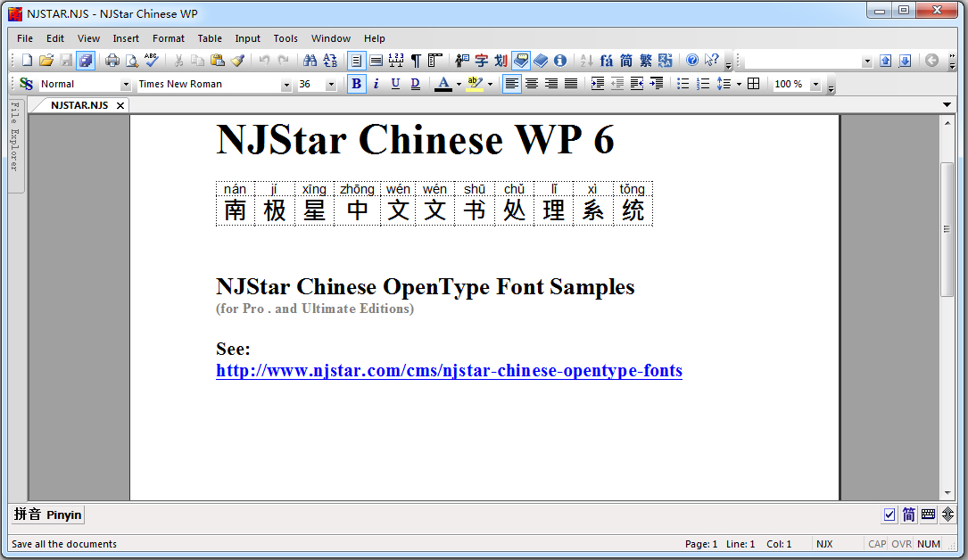Open the Insert menu
Viewport: 968px width, 560px height.
point(126,38)
